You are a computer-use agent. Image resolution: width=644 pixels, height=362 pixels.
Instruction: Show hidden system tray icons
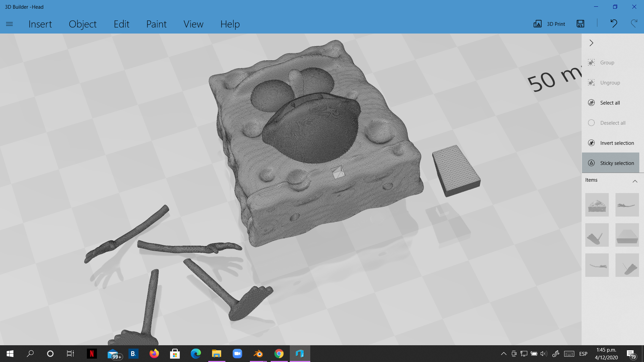503,354
